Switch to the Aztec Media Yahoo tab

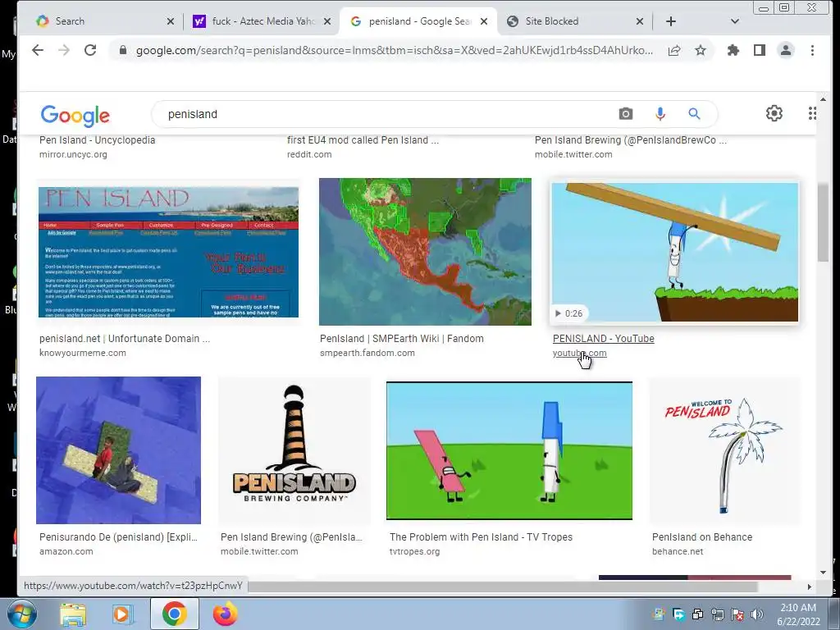click(x=262, y=21)
